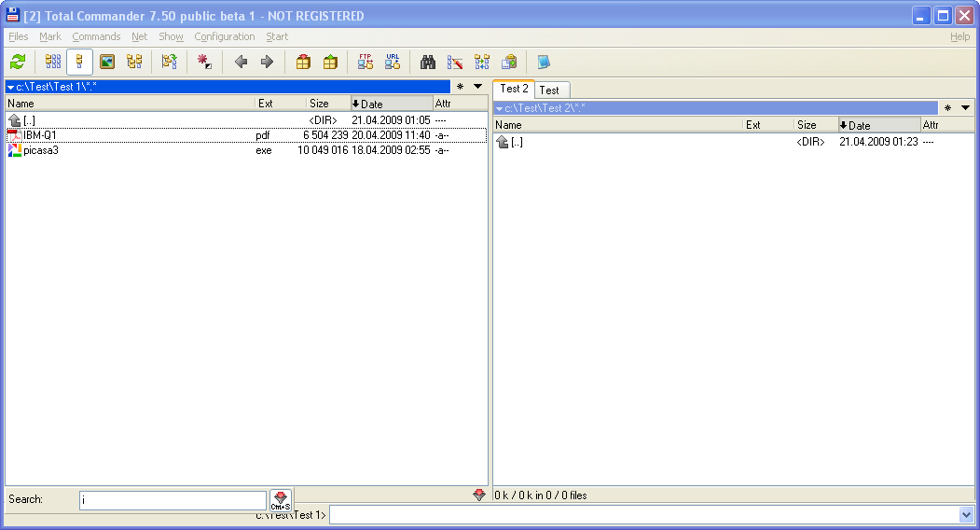Click the command line input field
Screen dimensions: 980x530
click(x=644, y=515)
